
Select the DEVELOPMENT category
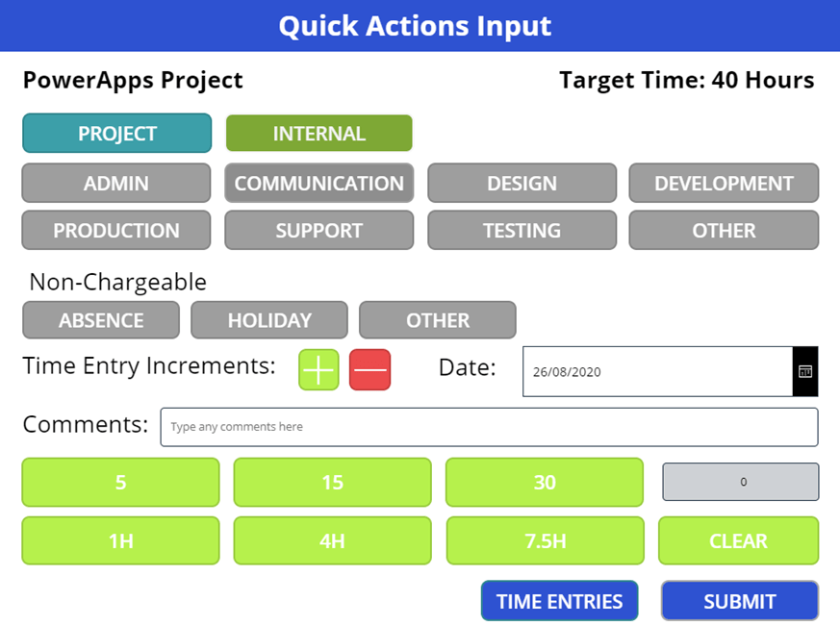click(x=724, y=183)
